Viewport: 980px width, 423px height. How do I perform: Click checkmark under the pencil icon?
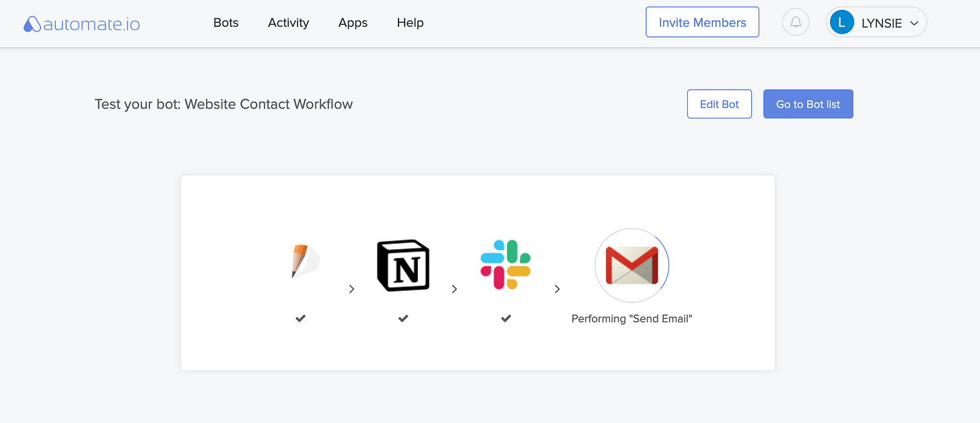pos(301,318)
